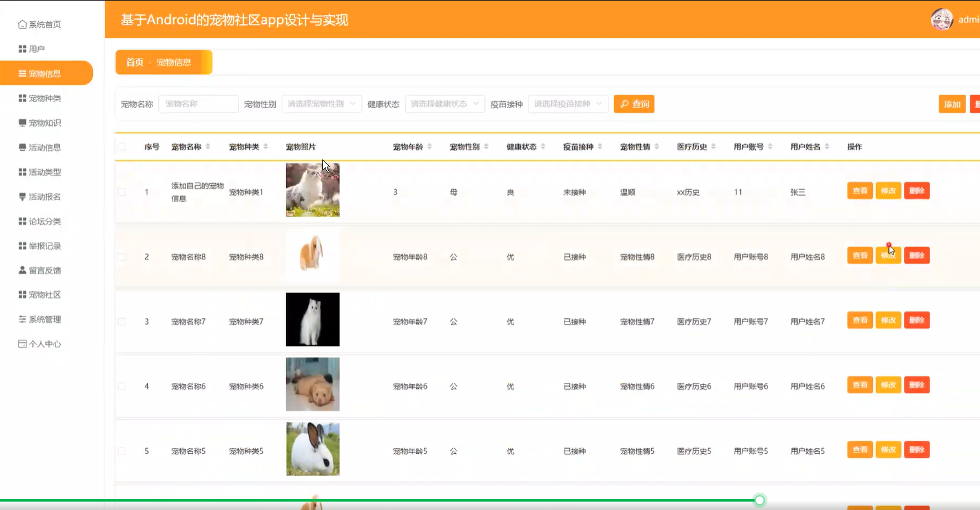The width and height of the screenshot is (980, 510).
Task: Check the select-all checkbox in table header
Action: pyautogui.click(x=122, y=147)
